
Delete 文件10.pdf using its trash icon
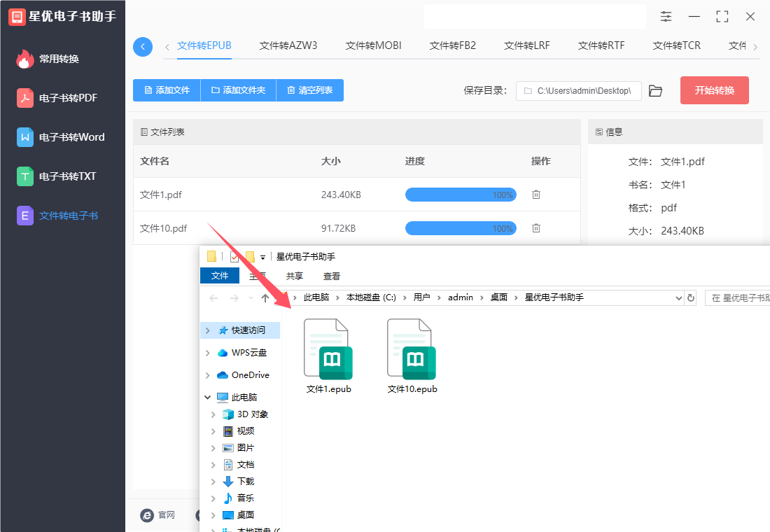[x=536, y=228]
